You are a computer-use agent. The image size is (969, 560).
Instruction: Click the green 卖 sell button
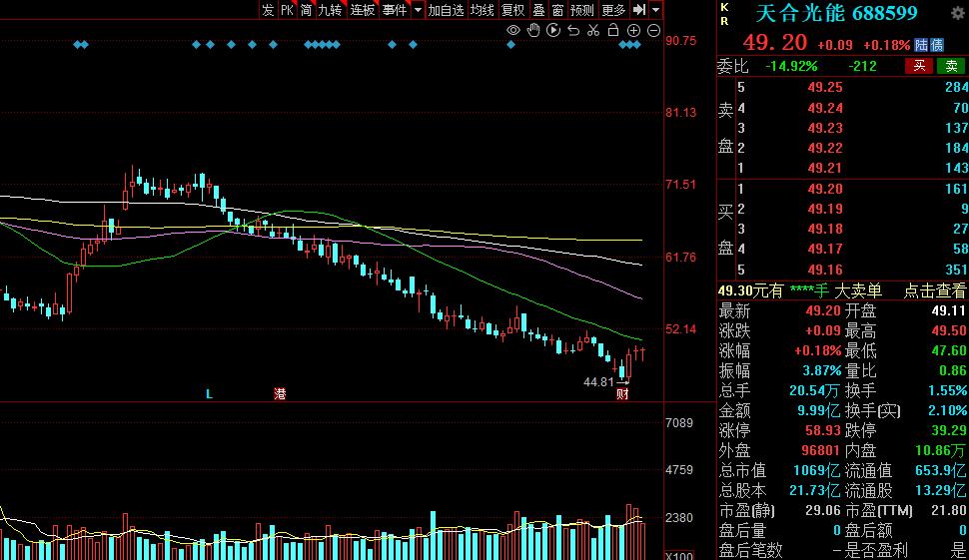pos(951,66)
